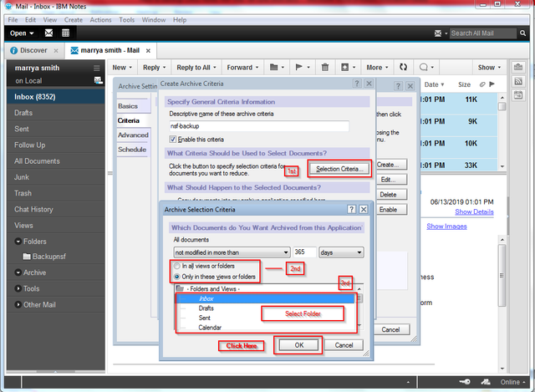Click the flag follow-up icon
This screenshot has height=392, width=535.
click(x=300, y=68)
